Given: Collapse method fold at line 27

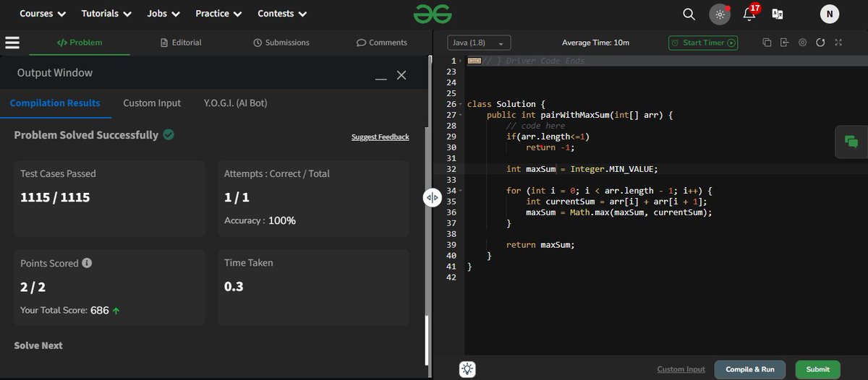Looking at the screenshot, I should coord(461,115).
